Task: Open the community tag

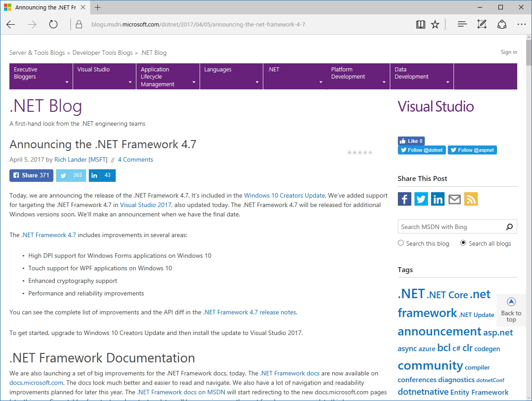Action: [x=430, y=366]
